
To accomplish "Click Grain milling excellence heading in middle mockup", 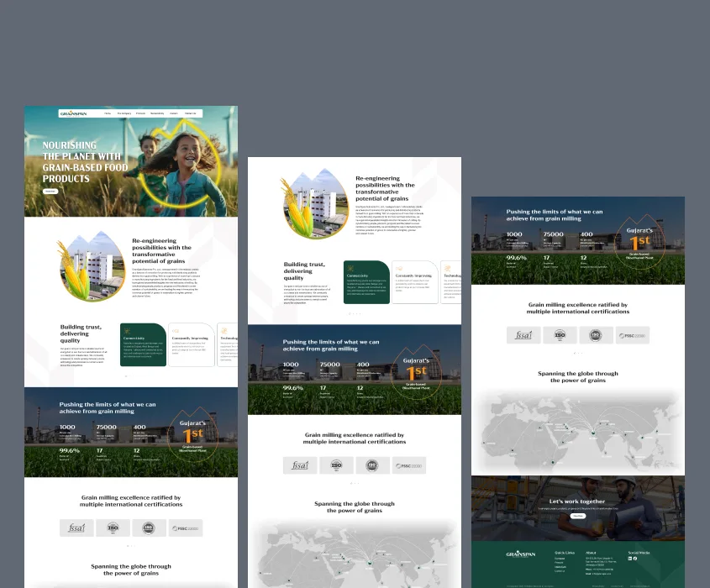I will pyautogui.click(x=355, y=438).
